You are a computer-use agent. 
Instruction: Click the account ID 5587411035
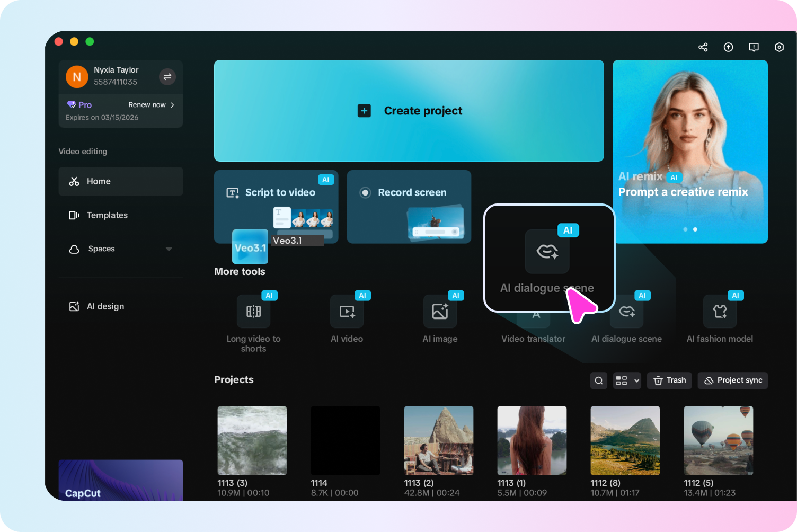click(x=116, y=82)
